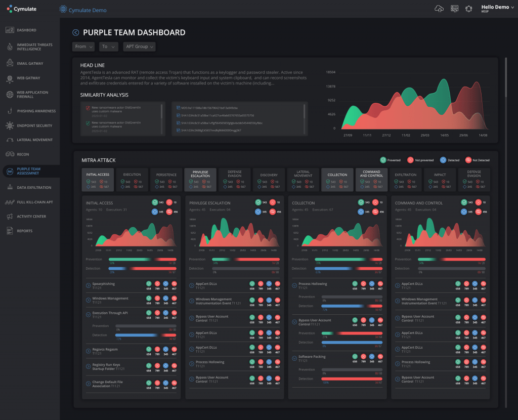Select the Initial Access tactic tab
518x420 pixels.
98,180
